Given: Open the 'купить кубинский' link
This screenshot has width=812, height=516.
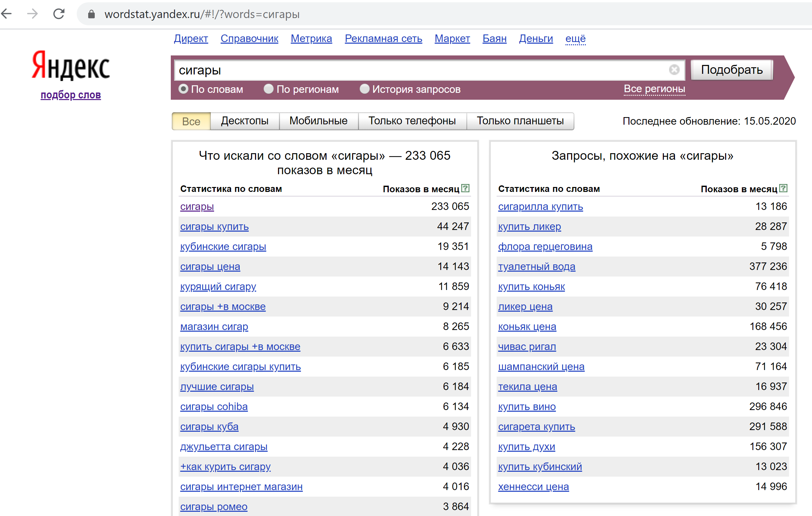Looking at the screenshot, I should pyautogui.click(x=540, y=467).
